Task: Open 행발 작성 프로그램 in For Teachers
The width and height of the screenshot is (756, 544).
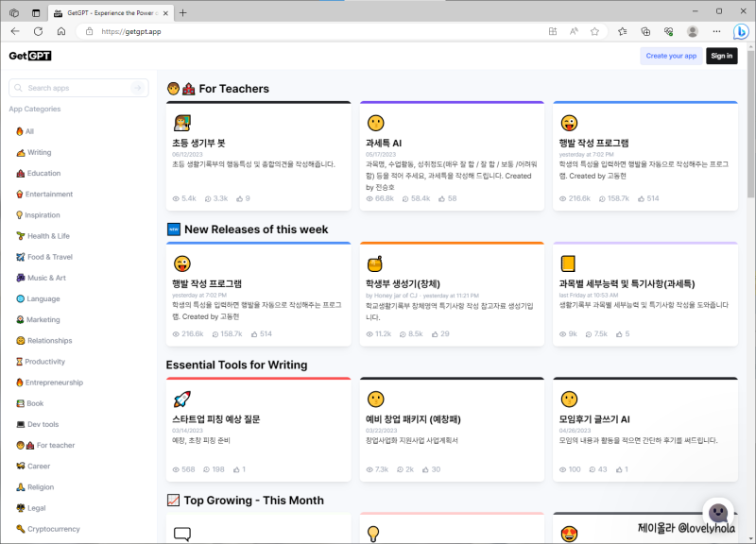Action: tap(593, 144)
